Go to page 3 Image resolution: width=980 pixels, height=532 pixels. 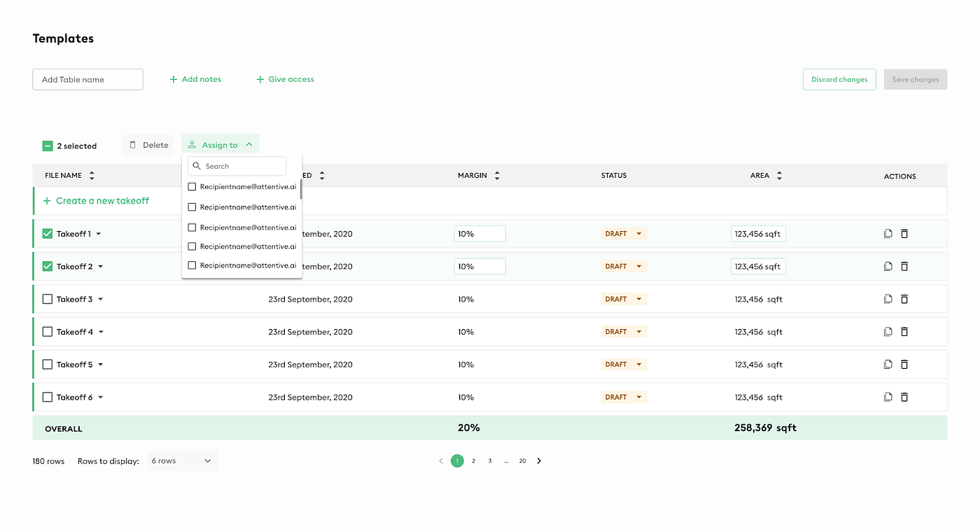click(490, 461)
